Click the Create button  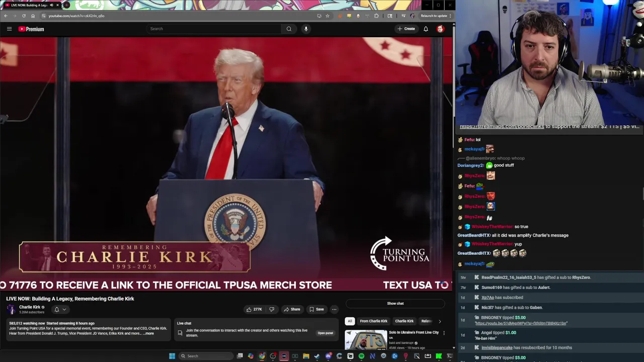click(x=406, y=29)
